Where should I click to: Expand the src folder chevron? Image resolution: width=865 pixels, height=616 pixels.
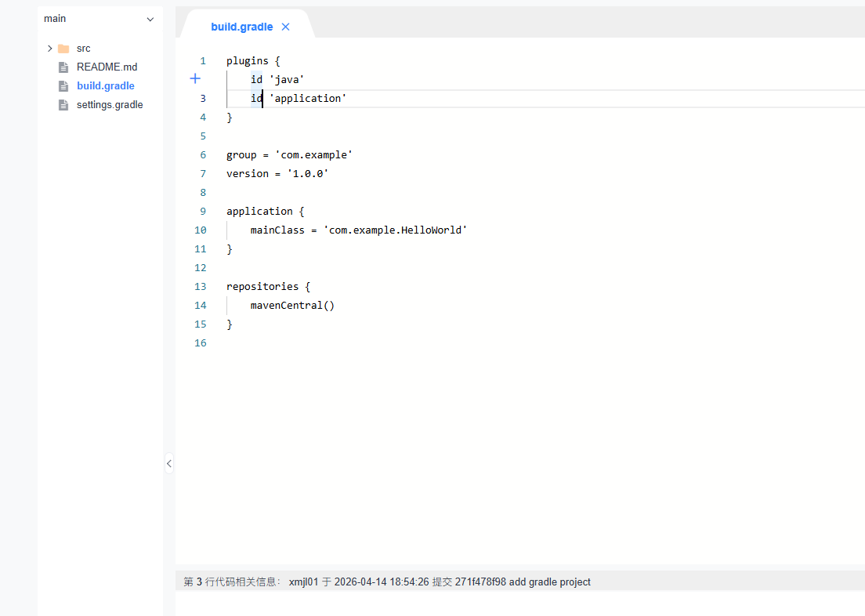[x=50, y=49]
